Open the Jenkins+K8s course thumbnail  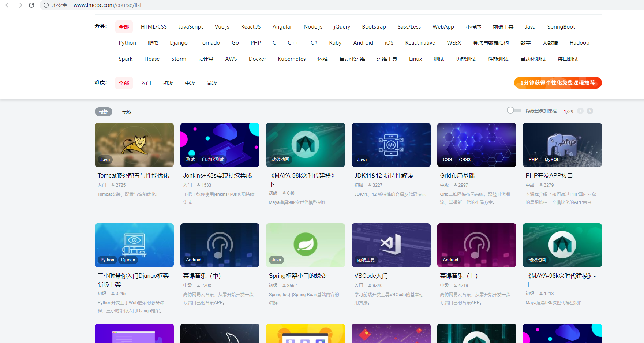coord(220,145)
